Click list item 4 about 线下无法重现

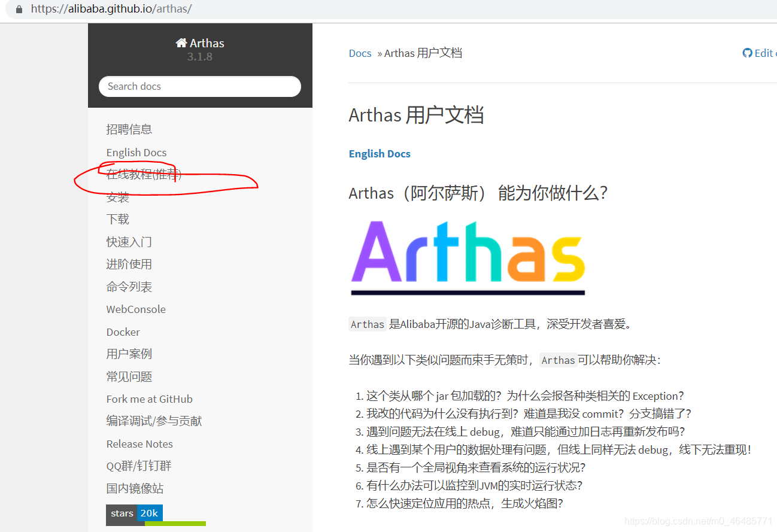pos(559,449)
